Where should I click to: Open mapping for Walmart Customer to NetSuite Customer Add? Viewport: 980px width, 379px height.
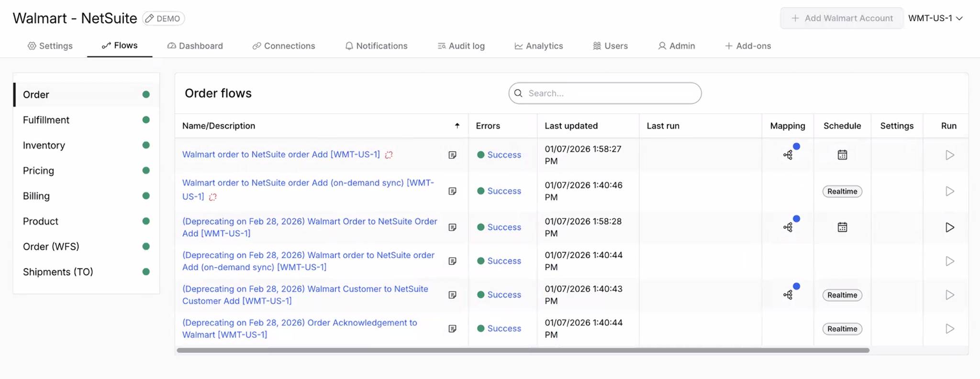pos(788,295)
